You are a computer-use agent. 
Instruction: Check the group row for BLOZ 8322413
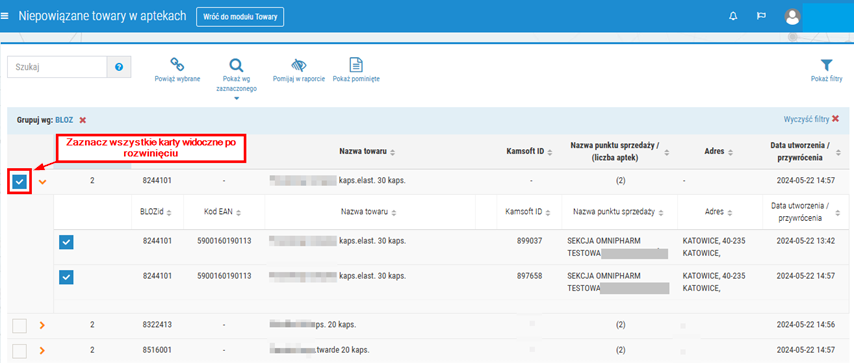[20, 325]
